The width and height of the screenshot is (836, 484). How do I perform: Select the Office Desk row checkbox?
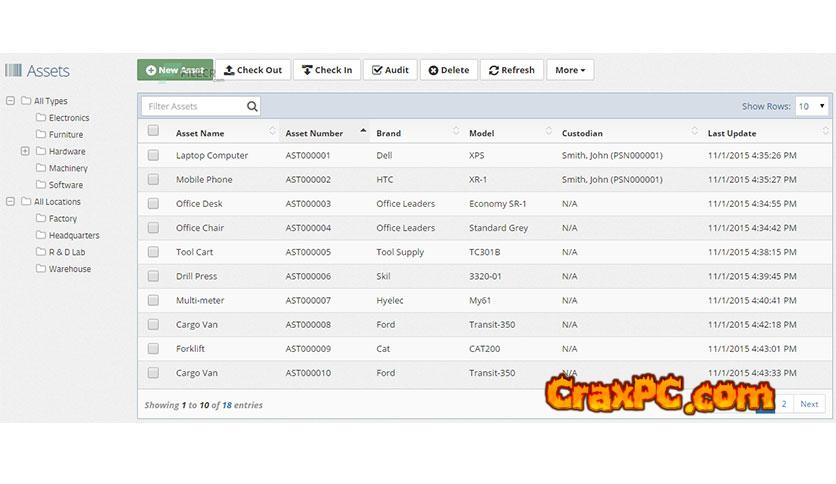coord(153,204)
